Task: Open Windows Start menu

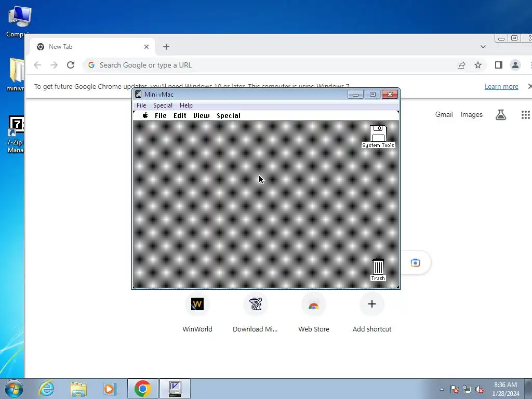Action: point(13,389)
